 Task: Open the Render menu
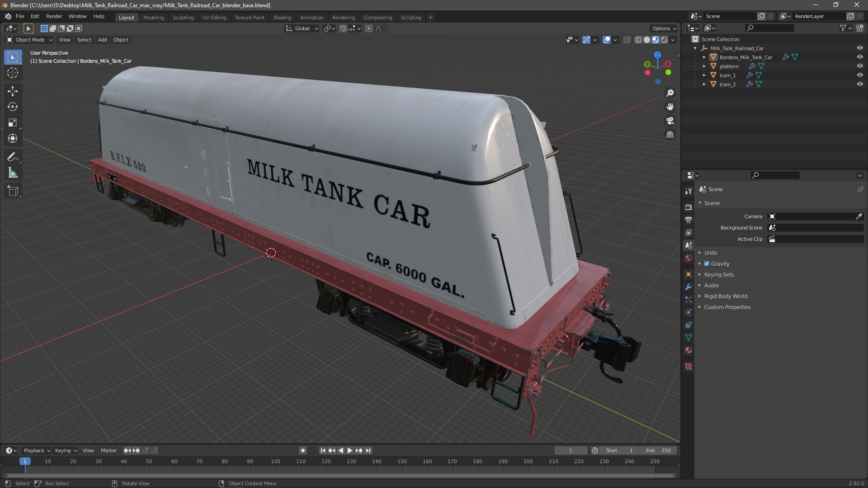[54, 16]
